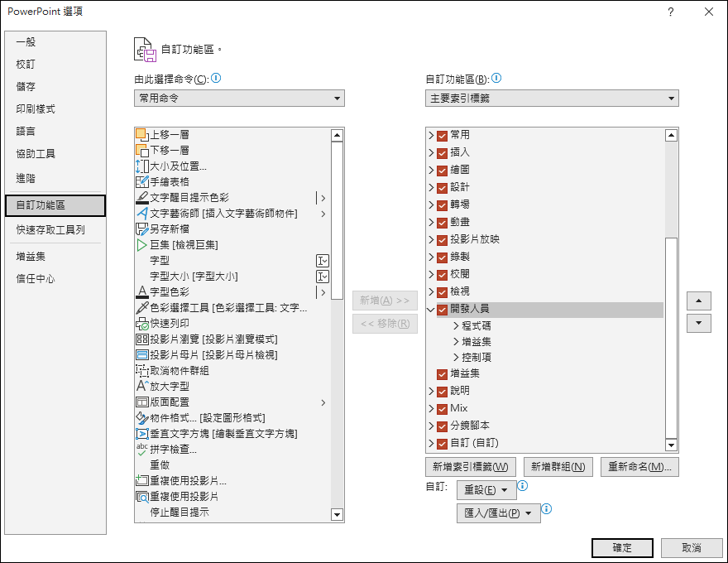Image resolution: width=728 pixels, height=563 pixels.
Task: Click the command list scrollbar thumb
Action: (x=337, y=221)
